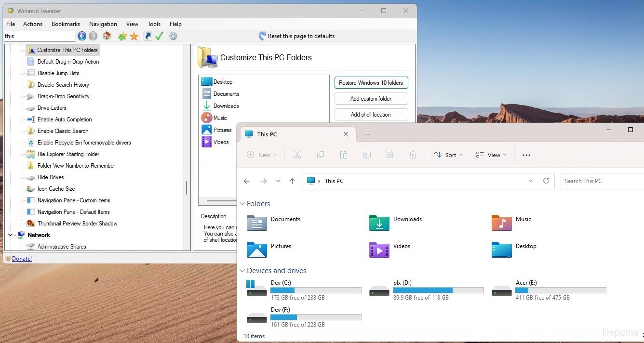Screen dimensions: 644x343
Task: Go up one level in File Explorer
Action: (x=292, y=181)
